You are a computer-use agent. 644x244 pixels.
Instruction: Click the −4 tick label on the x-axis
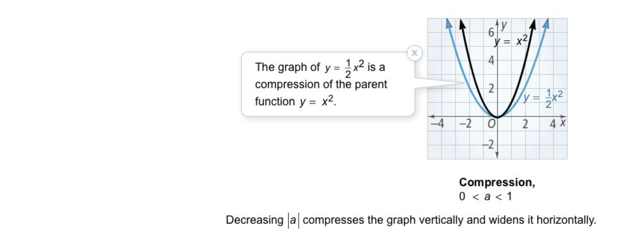[x=437, y=124]
